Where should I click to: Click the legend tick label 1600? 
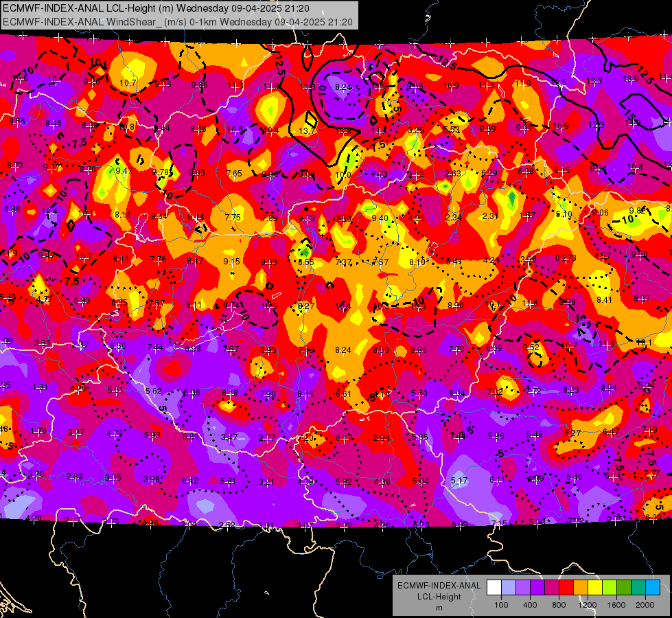[616, 605]
